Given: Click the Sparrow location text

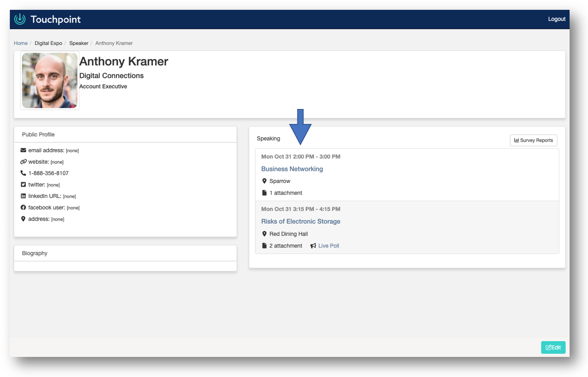Looking at the screenshot, I should coord(280,181).
